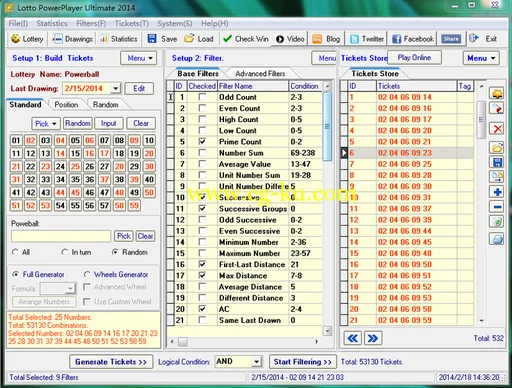Viewport: 512px width, 388px height.
Task: Go to next tickets page arrows
Action: [373, 338]
